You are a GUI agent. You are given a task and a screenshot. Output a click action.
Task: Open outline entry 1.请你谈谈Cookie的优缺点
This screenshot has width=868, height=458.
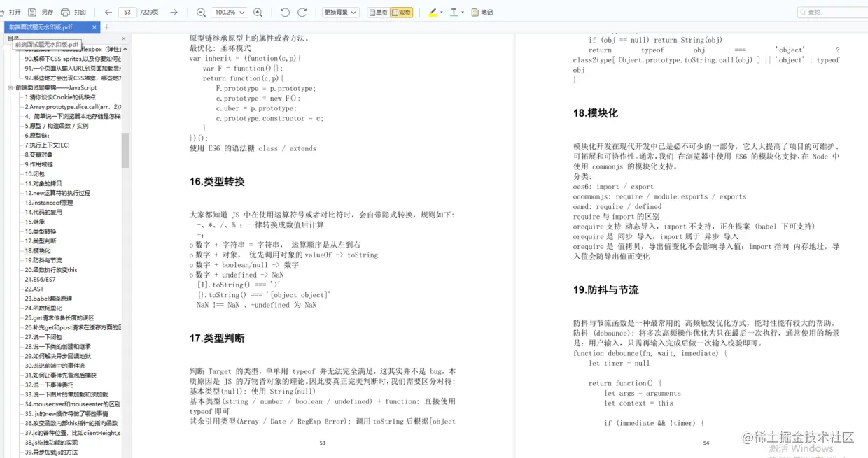pos(60,97)
